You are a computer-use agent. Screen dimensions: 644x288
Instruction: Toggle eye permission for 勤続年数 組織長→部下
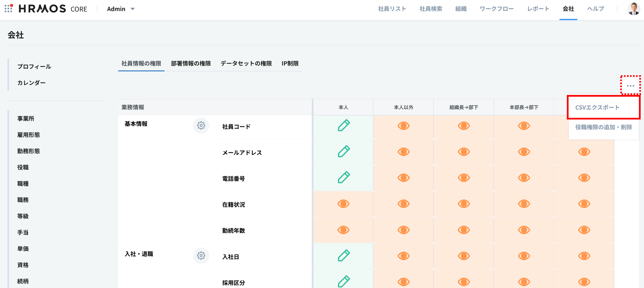click(x=464, y=230)
